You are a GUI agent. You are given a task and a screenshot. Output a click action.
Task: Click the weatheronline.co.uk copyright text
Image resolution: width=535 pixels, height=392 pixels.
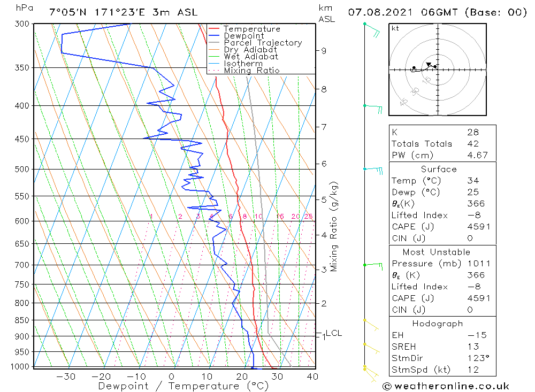click(446, 386)
